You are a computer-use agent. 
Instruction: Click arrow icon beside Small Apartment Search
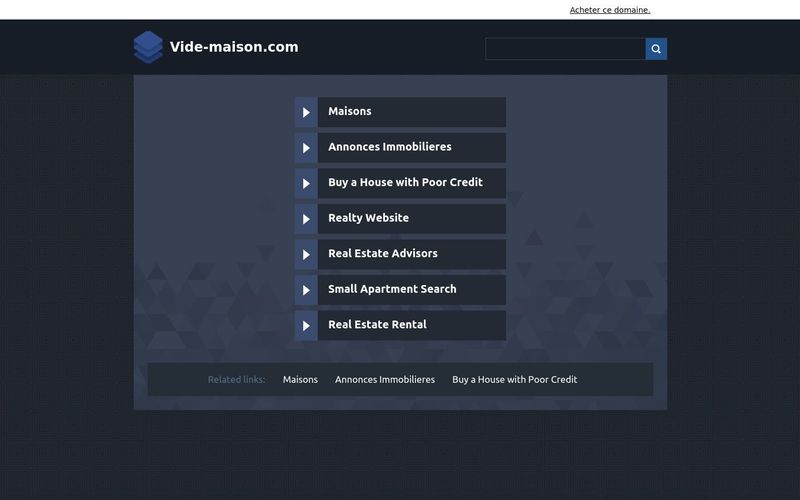click(306, 290)
